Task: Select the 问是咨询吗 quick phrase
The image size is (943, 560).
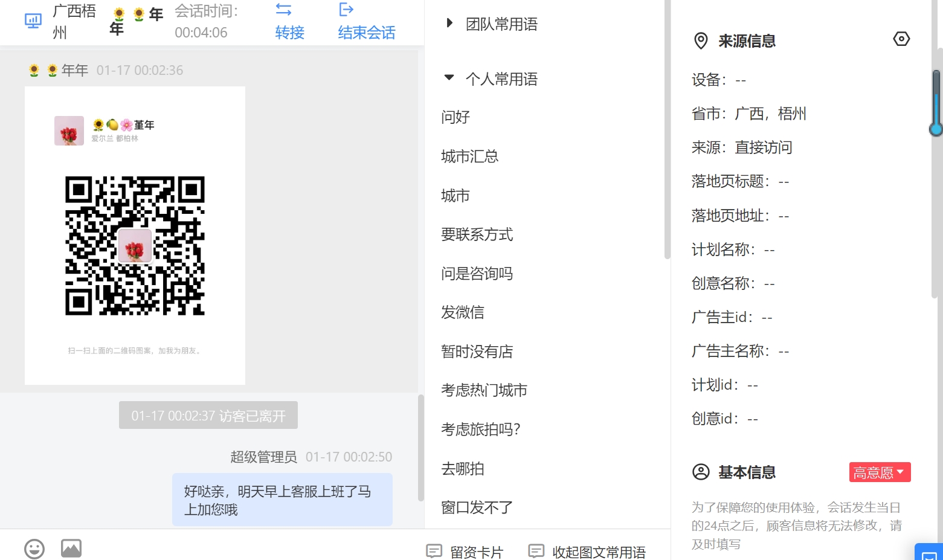Action: 477,274
